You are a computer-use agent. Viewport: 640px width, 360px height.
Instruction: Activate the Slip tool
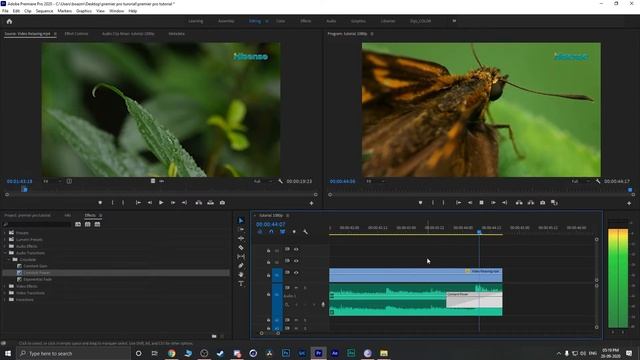(241, 256)
